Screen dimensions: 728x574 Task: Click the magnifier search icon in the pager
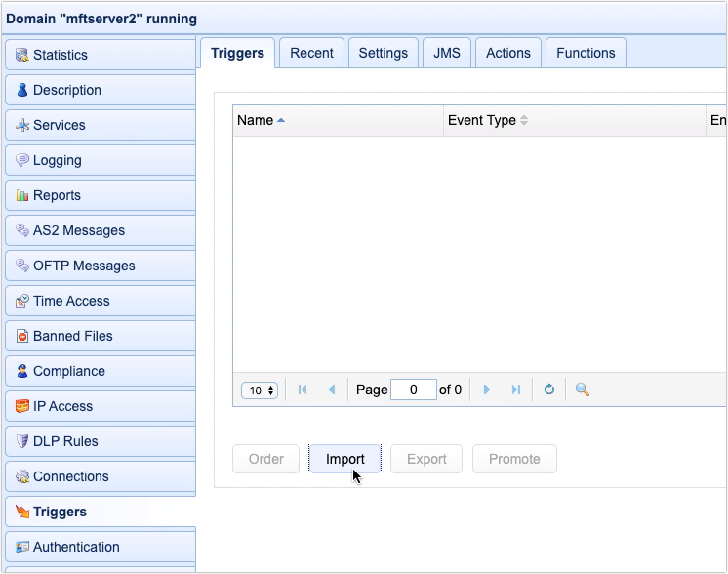click(x=583, y=389)
